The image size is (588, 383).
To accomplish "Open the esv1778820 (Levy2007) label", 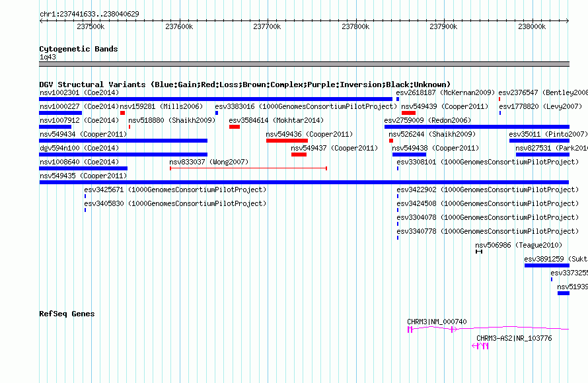I will pos(540,106).
